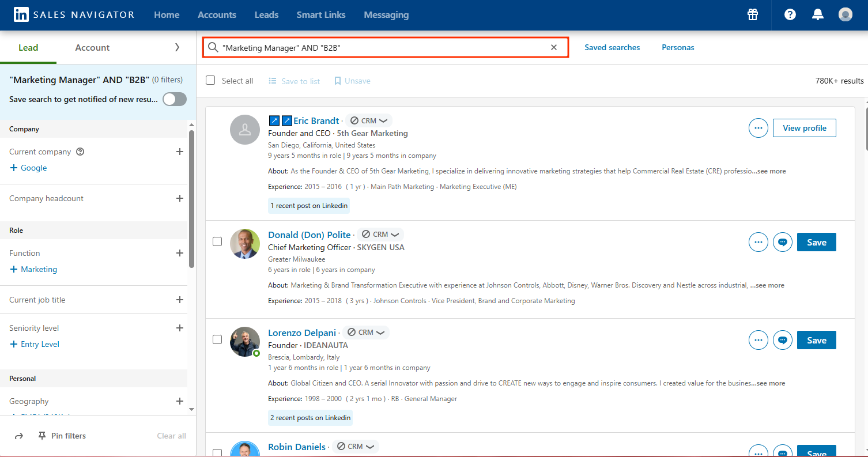Screen dimensions: 868x457
Task: Add a Geography filter with plus
Action: tap(180, 401)
